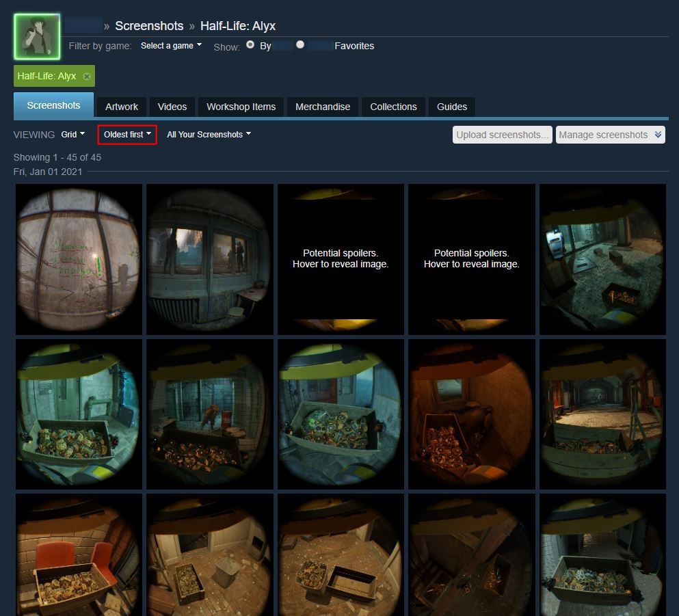Click the 'Fri, Jan 01 2021' date heading
Viewport: 679px width, 616px height.
click(48, 172)
